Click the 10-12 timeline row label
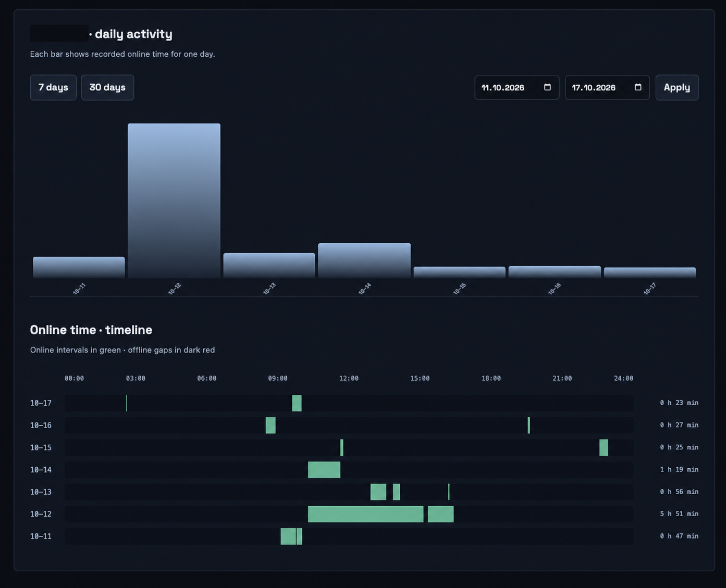The height and width of the screenshot is (588, 726). (x=41, y=514)
